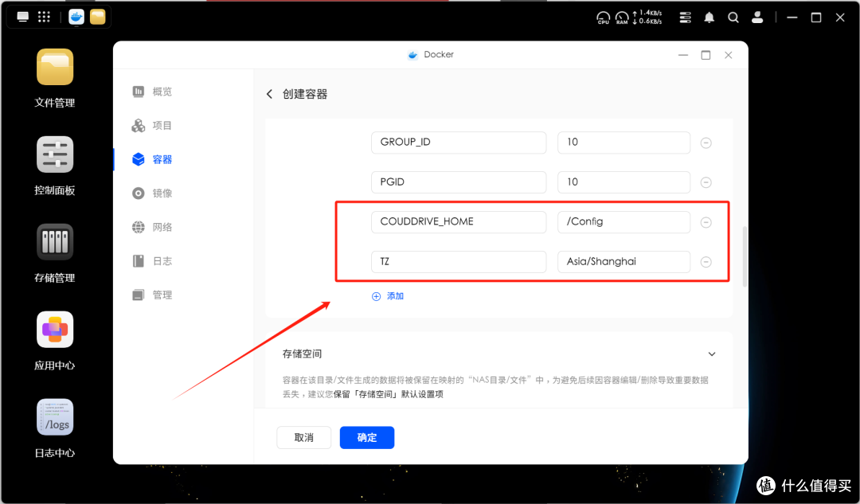Minimize the Docker window
Screen dimensions: 860x504
[x=683, y=55]
